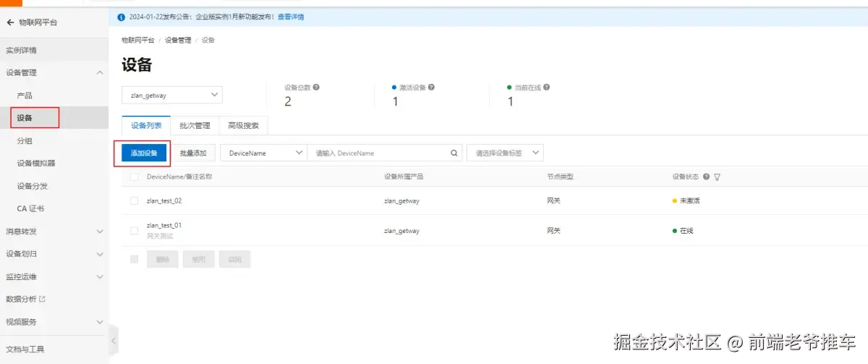The height and width of the screenshot is (364, 868).
Task: Click the 节点类型 column header
Action: pyautogui.click(x=560, y=177)
